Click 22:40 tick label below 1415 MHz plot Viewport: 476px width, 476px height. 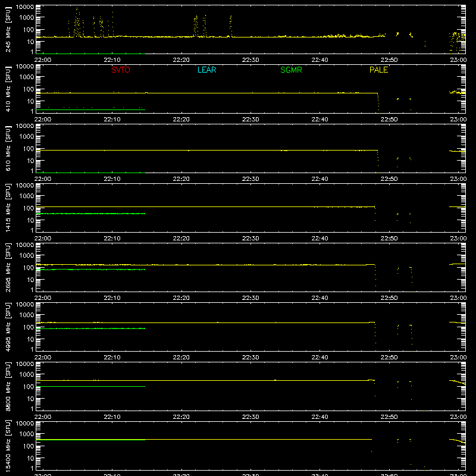pyautogui.click(x=320, y=239)
